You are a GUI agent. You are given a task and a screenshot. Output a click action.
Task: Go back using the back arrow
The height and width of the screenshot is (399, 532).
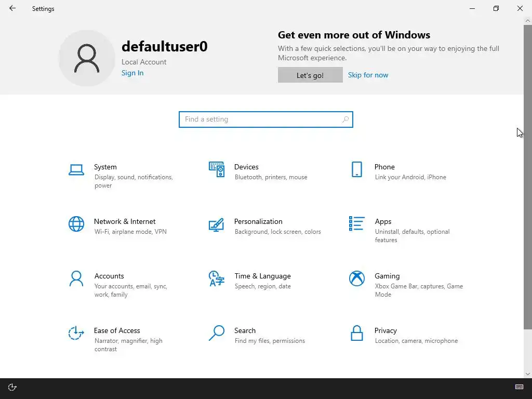(x=12, y=8)
